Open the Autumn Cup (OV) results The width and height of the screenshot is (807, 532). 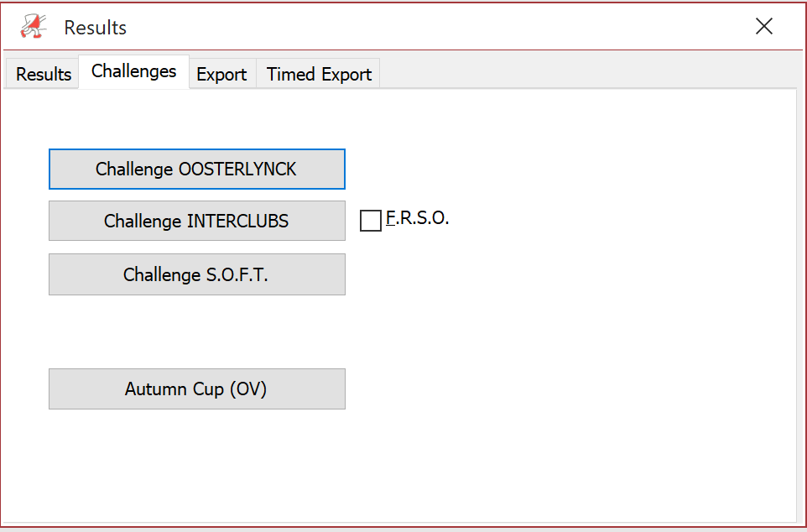click(197, 389)
